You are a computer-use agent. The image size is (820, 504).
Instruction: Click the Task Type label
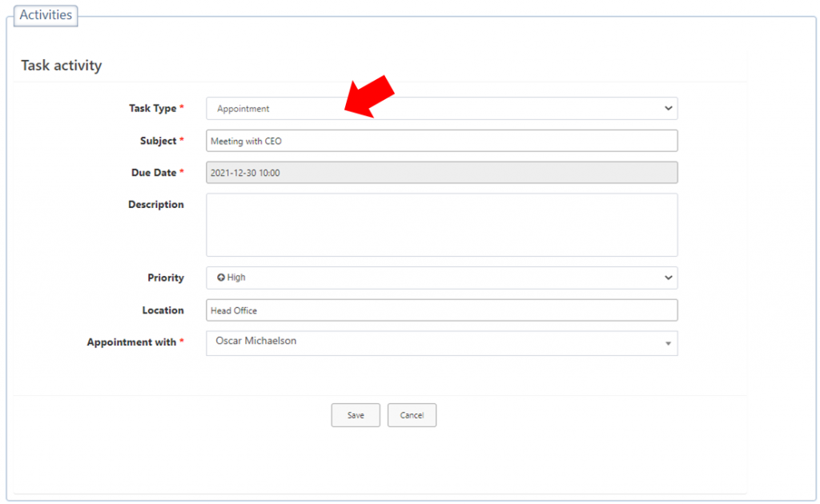tap(153, 108)
